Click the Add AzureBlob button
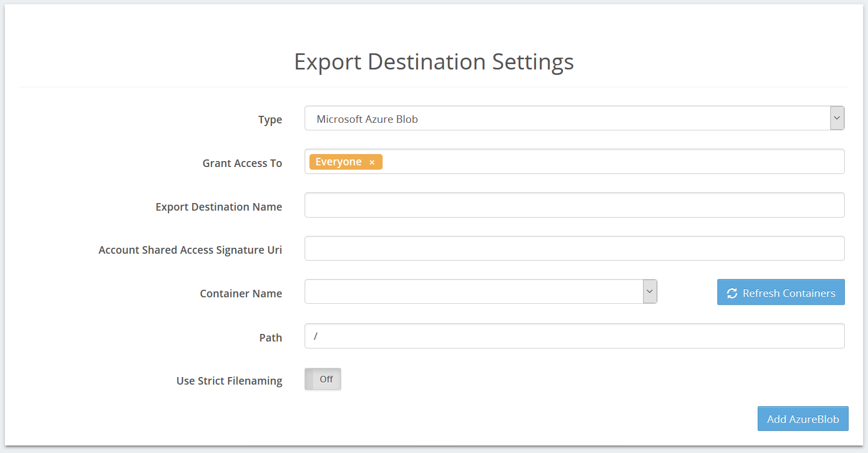The image size is (868, 453). tap(803, 419)
